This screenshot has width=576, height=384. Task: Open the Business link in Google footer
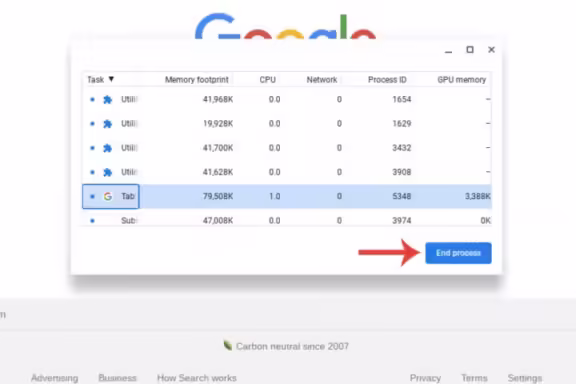pos(117,378)
